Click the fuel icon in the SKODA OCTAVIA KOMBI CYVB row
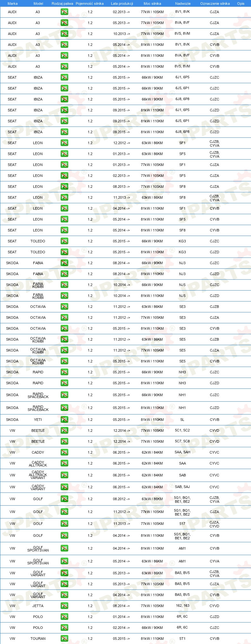Image resolution: width=251 pixels, height=644 pixels. point(65,361)
